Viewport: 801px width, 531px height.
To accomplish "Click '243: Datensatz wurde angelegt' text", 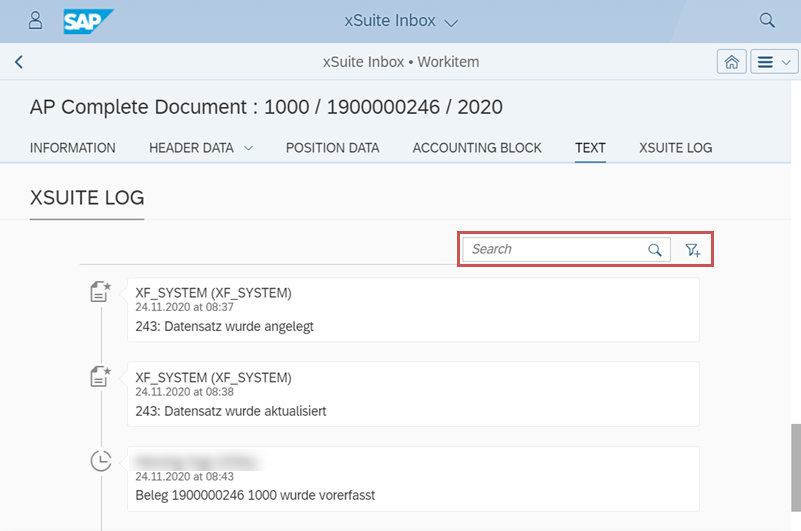I will click(x=224, y=326).
